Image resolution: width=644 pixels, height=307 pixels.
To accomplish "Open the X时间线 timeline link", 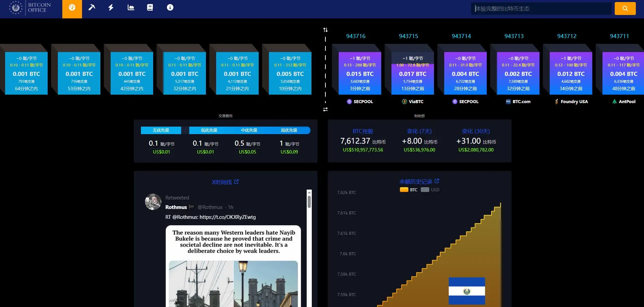I will [222, 182].
